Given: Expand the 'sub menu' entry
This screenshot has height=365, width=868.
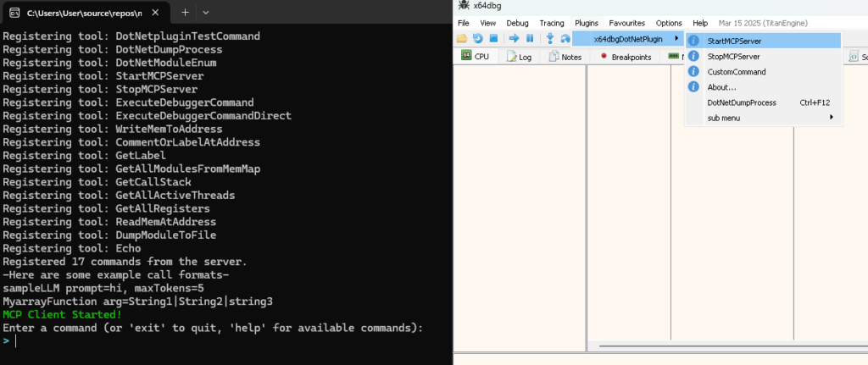Looking at the screenshot, I should pyautogui.click(x=764, y=118).
